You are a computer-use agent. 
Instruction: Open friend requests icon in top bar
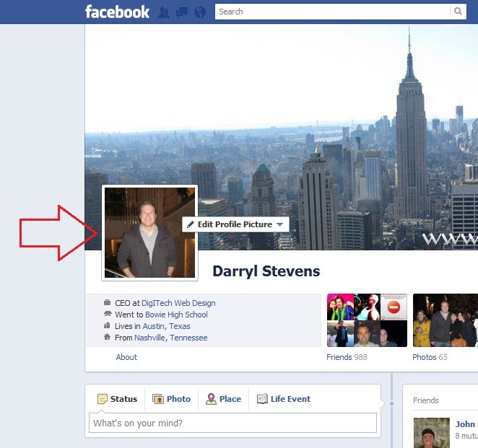point(164,12)
